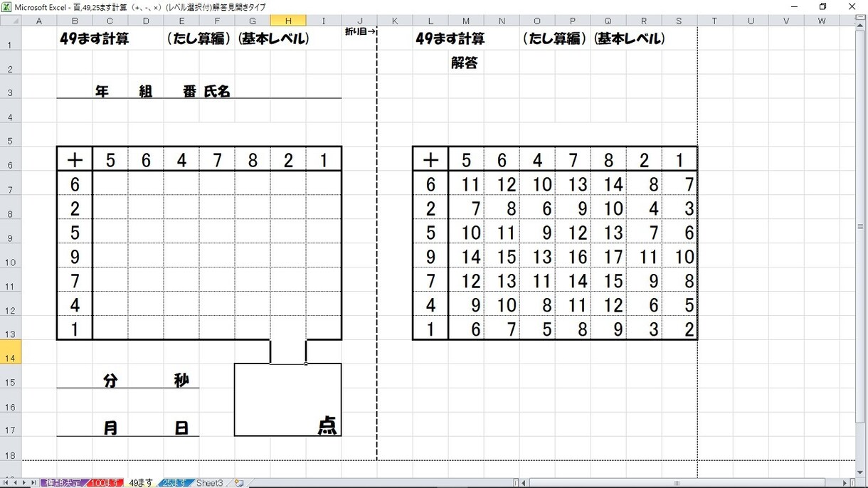Select column header J

[x=359, y=21]
